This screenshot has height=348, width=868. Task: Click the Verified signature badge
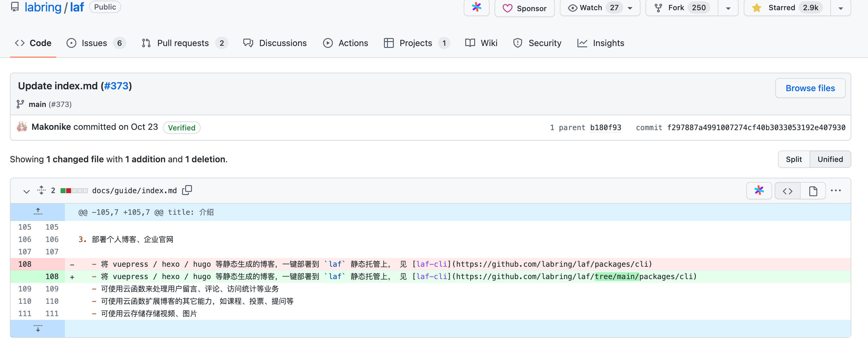pyautogui.click(x=182, y=128)
